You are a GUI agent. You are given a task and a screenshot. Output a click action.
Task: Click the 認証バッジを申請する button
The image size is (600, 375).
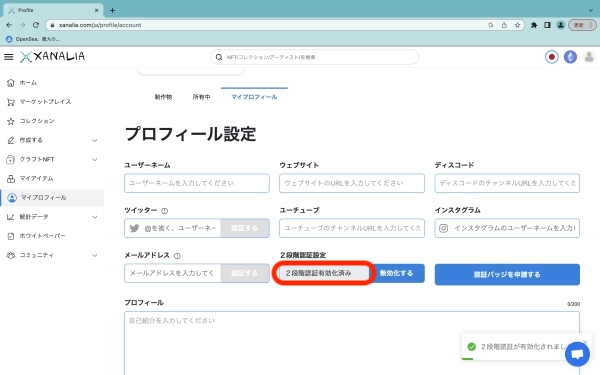pos(507,274)
